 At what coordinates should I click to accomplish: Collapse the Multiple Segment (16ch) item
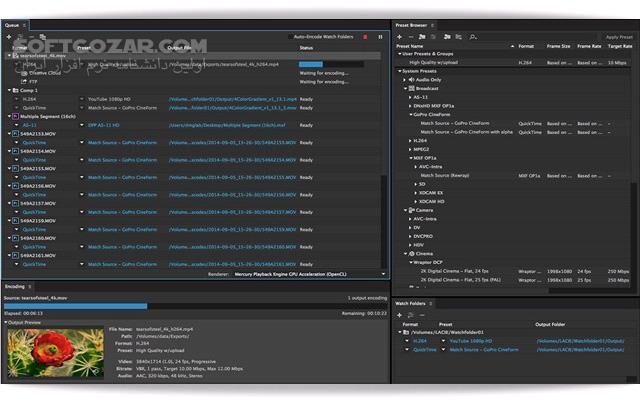(9, 116)
